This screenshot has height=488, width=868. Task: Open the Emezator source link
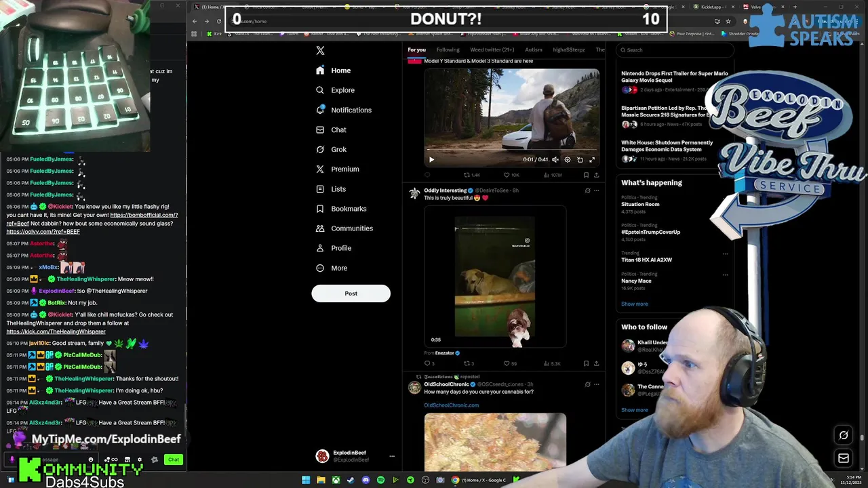pos(448,353)
